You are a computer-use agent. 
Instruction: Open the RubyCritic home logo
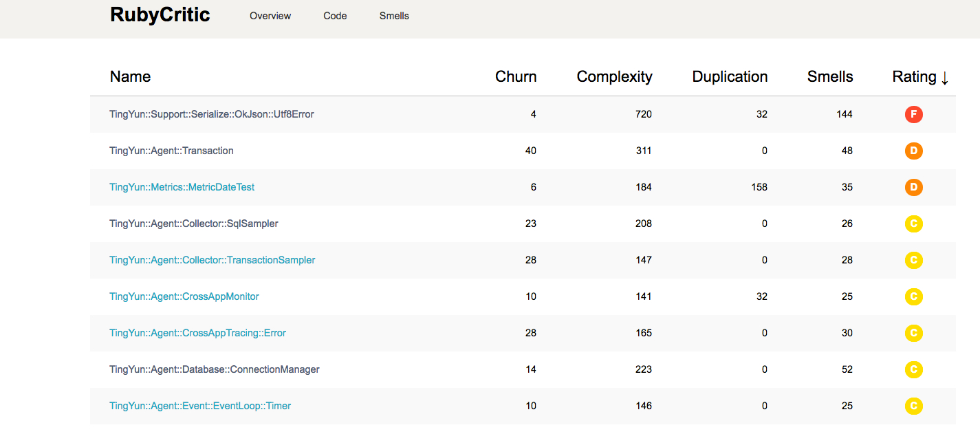point(160,15)
